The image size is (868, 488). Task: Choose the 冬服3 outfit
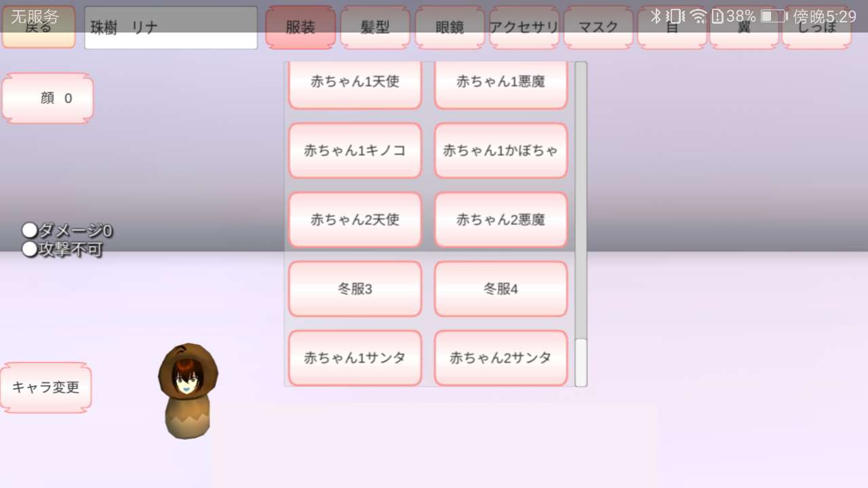point(355,289)
